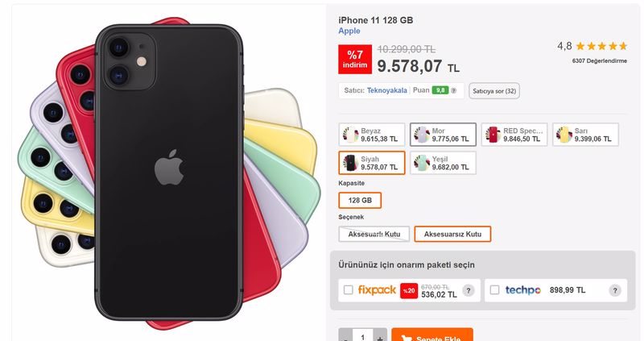The width and height of the screenshot is (644, 341).
Task: Click the Satıcıya sor (32) button
Action: coord(494,91)
